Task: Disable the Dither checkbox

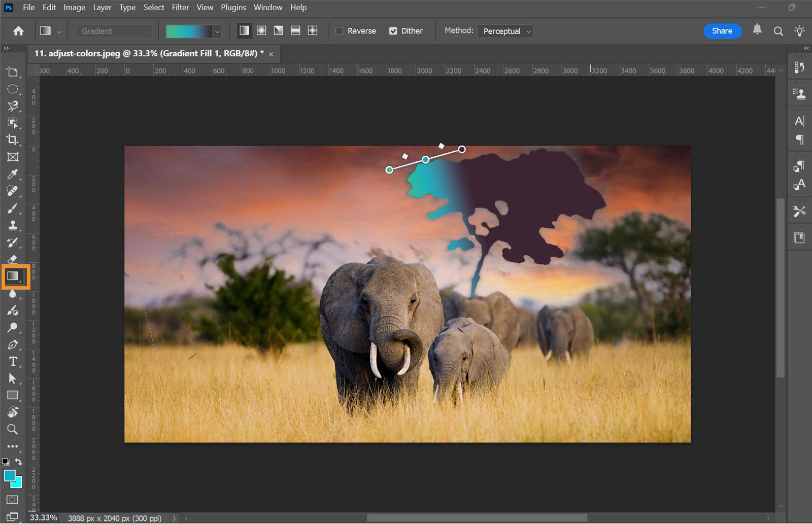Action: pos(394,31)
